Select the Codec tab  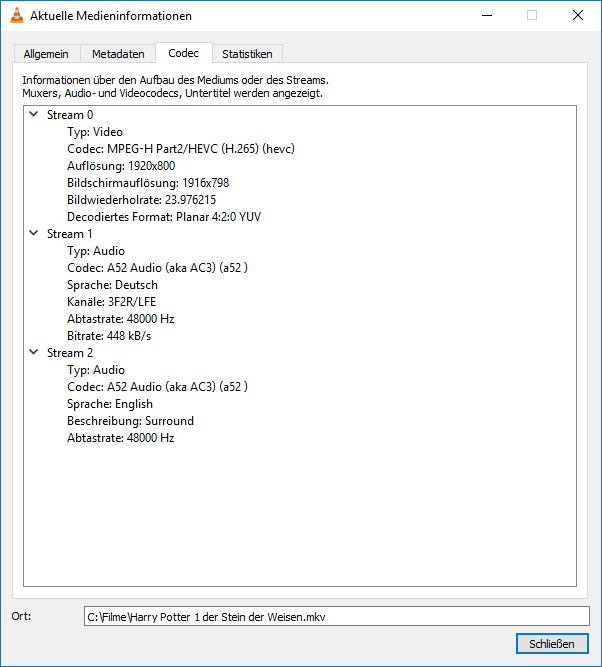tap(183, 53)
